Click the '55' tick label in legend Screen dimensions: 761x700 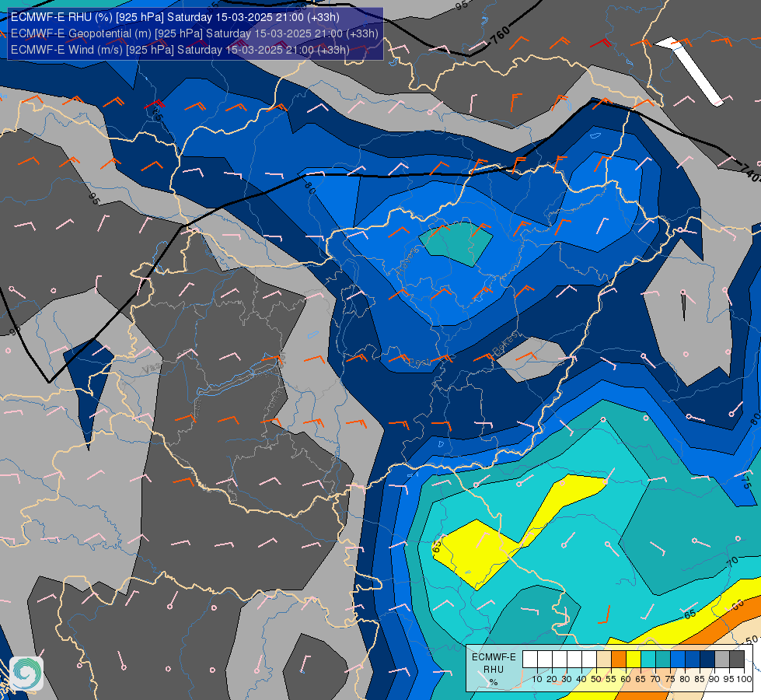click(x=611, y=679)
